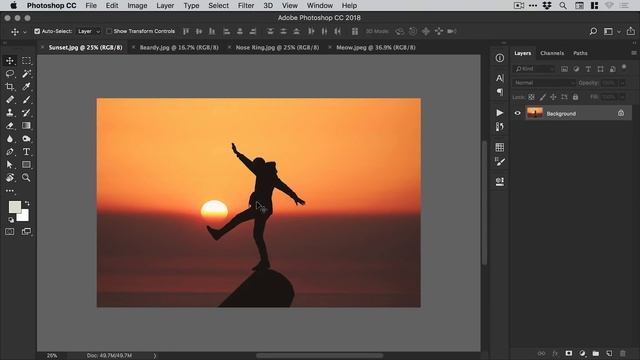Select the Dodge tool

[x=26, y=139]
